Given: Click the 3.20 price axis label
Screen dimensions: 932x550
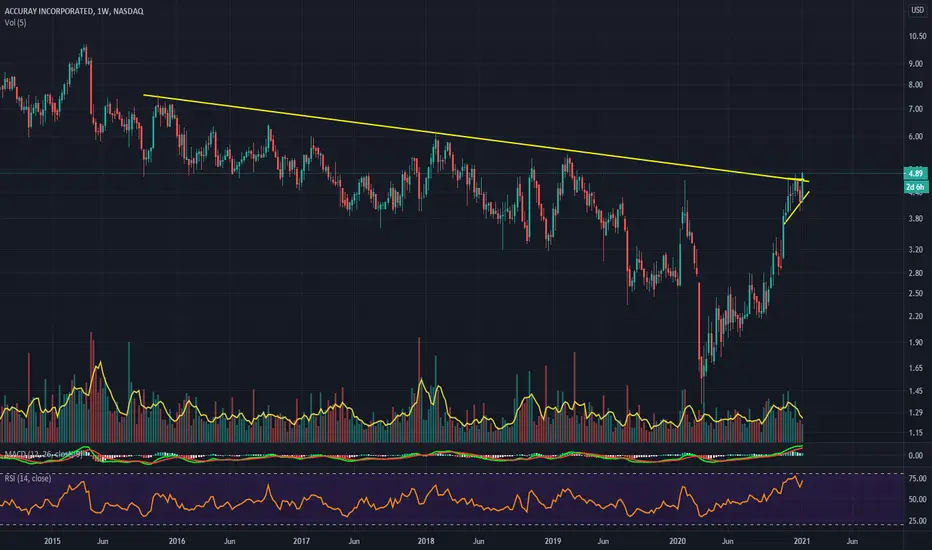Looking at the screenshot, I should 916,250.
